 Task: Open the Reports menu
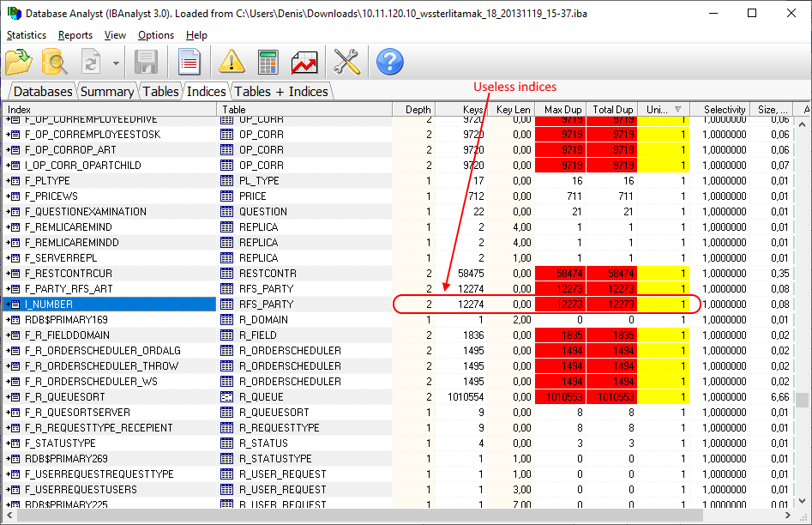pyautogui.click(x=75, y=35)
